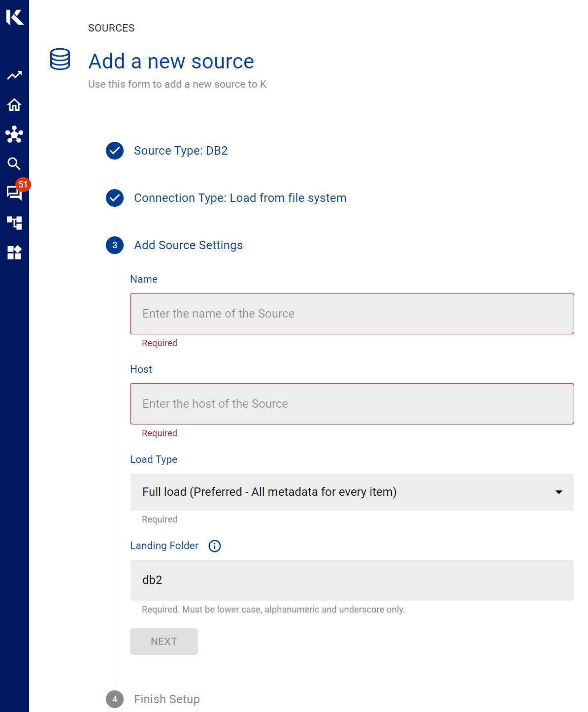The image size is (588, 712).
Task: Focus the source Name input field
Action: click(352, 314)
